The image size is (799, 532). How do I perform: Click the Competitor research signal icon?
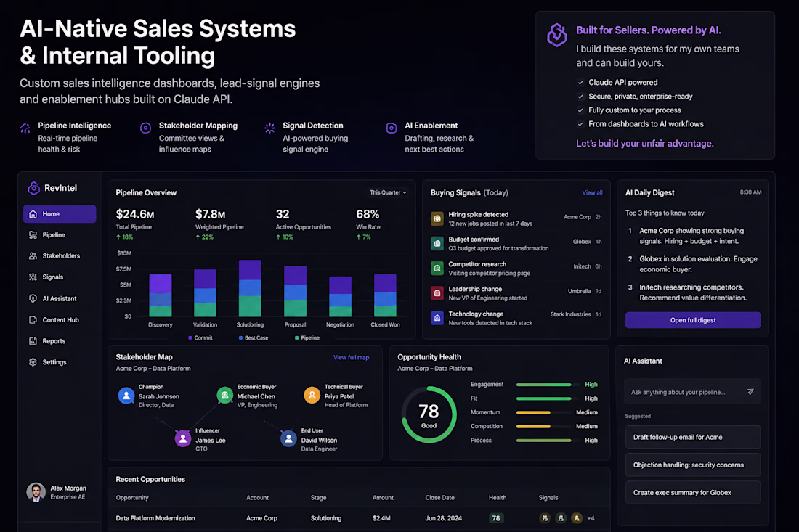point(437,269)
